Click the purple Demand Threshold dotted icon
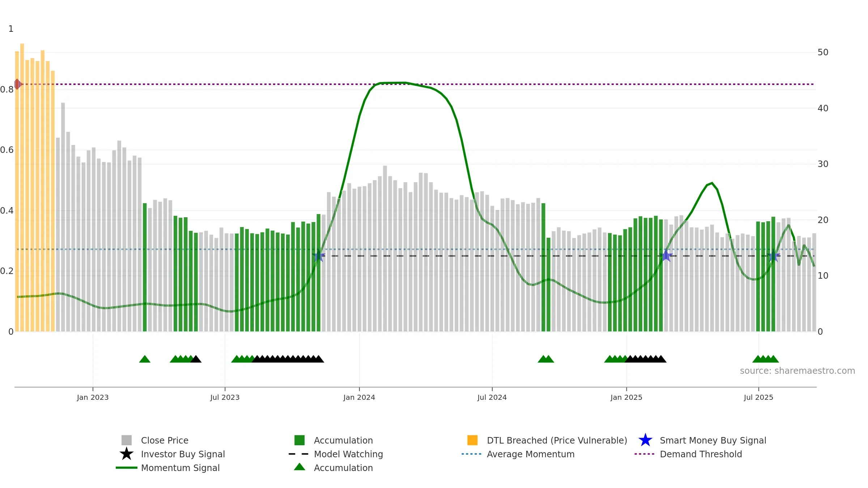The image size is (868, 488). pos(644,454)
